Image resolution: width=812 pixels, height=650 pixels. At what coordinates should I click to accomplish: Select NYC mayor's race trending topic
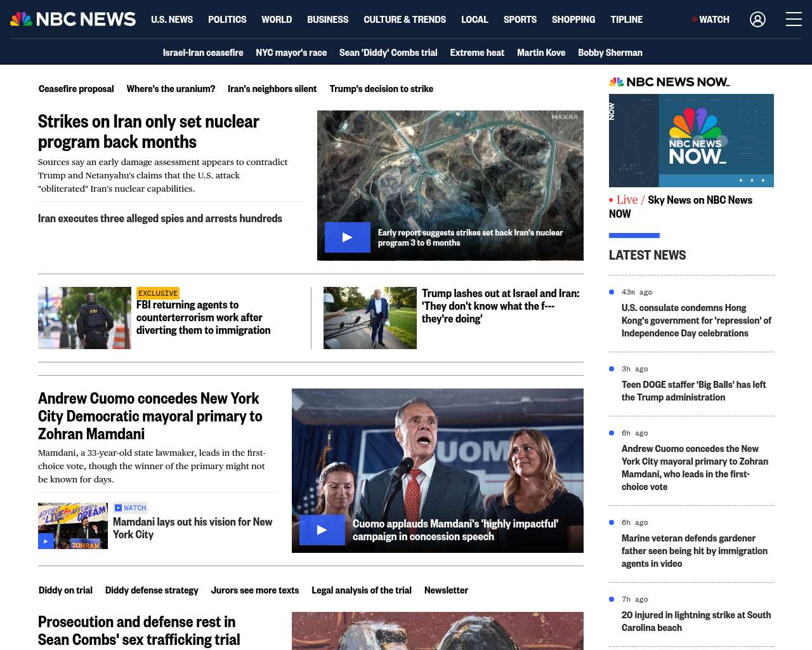pyautogui.click(x=291, y=53)
